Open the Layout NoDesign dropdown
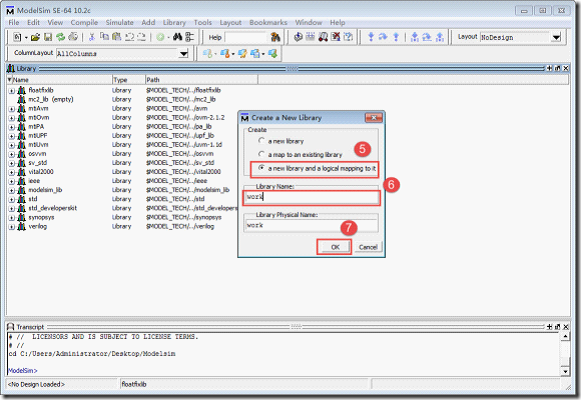Screen dimensions: 581x400 tap(556, 37)
